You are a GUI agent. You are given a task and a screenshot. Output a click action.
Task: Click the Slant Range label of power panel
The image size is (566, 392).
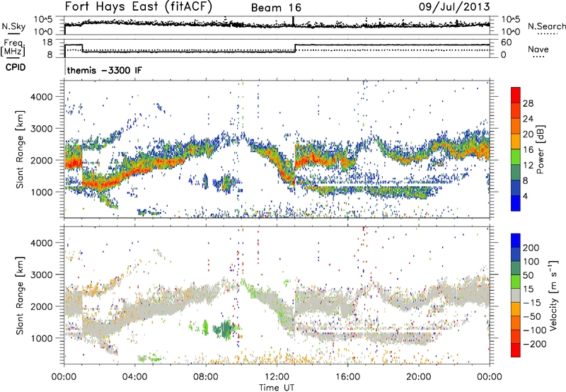click(x=20, y=149)
